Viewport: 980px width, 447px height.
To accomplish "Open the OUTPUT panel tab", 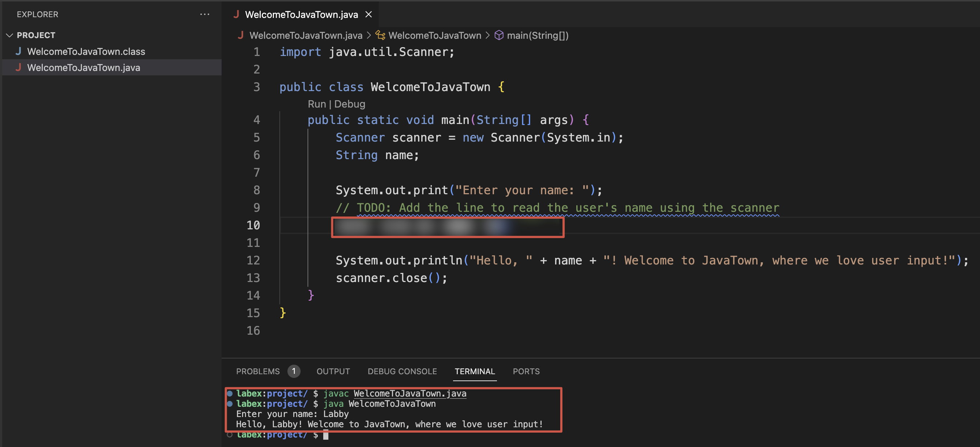I will point(333,371).
